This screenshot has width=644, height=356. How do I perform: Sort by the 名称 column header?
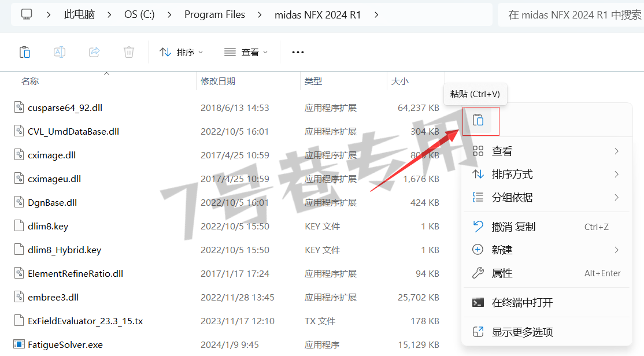coord(30,81)
